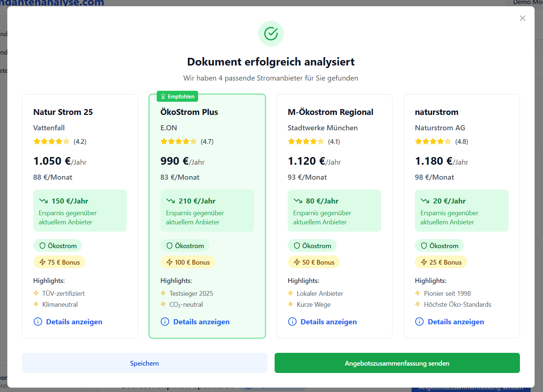Click the trend-down icon beside 80 €/Jahr
Image resolution: width=543 pixels, height=392 pixels.
(298, 201)
